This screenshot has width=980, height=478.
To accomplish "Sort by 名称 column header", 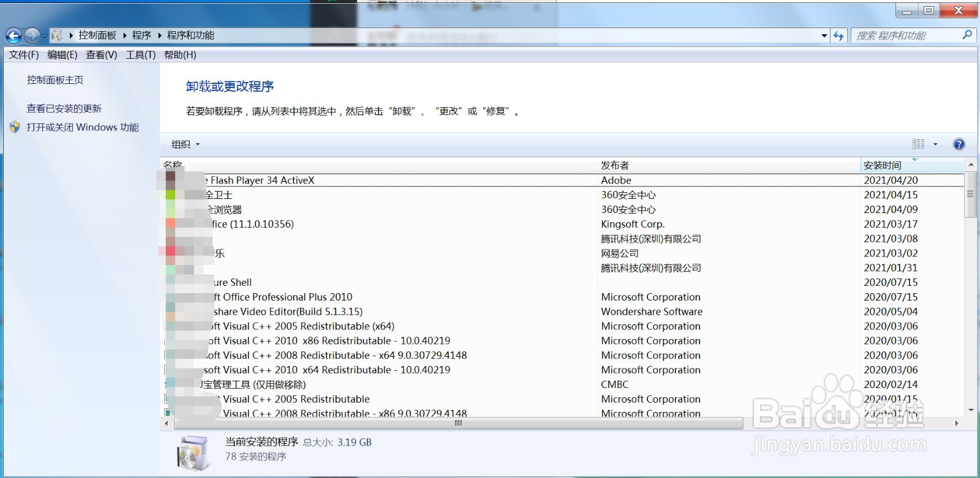I will (379, 165).
